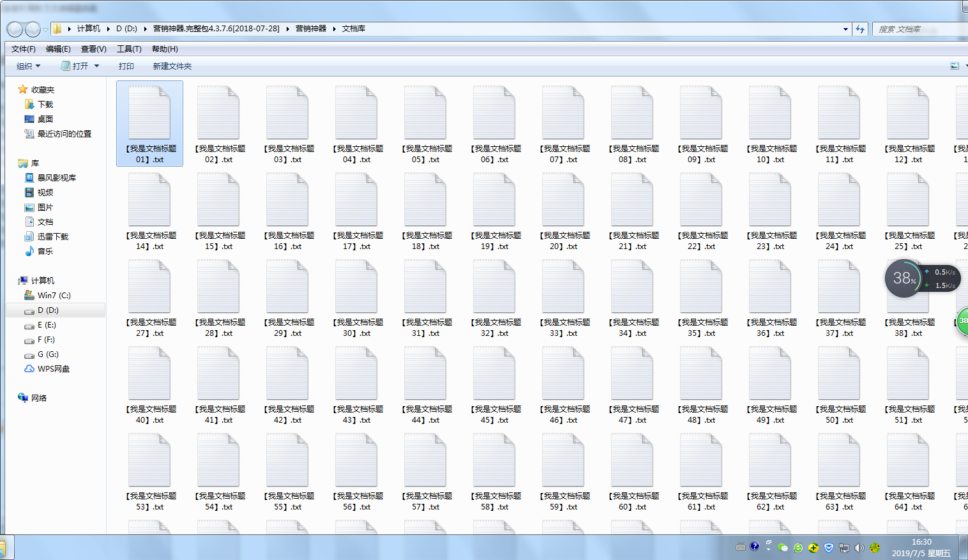Open the 工具(T) menu
Viewport: 968px width, 560px height.
tap(129, 49)
